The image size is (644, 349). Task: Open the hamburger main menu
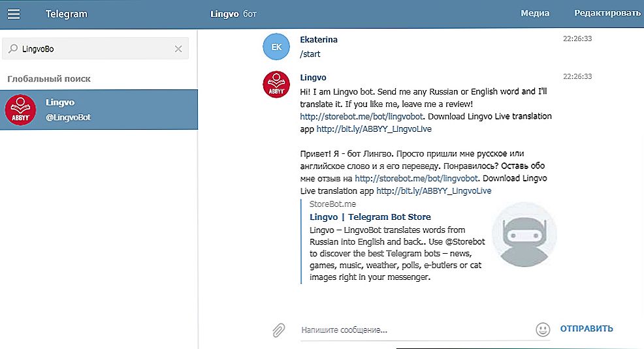click(x=14, y=14)
